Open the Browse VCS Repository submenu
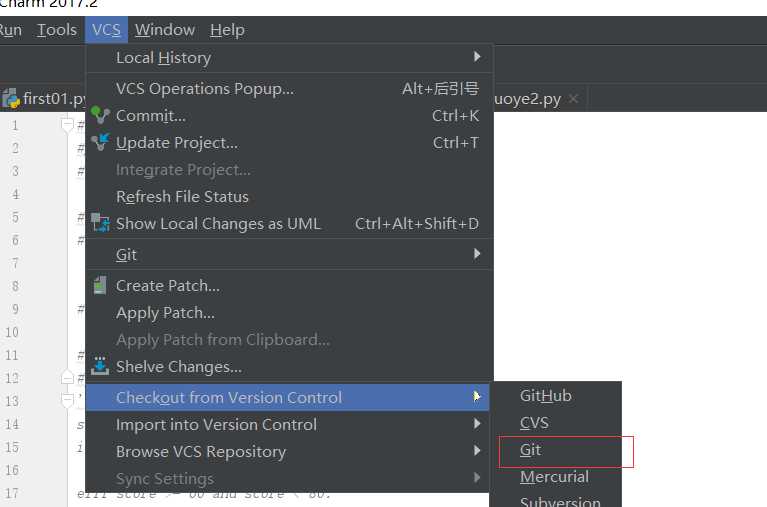Screen dimensions: 767x507 [289, 451]
